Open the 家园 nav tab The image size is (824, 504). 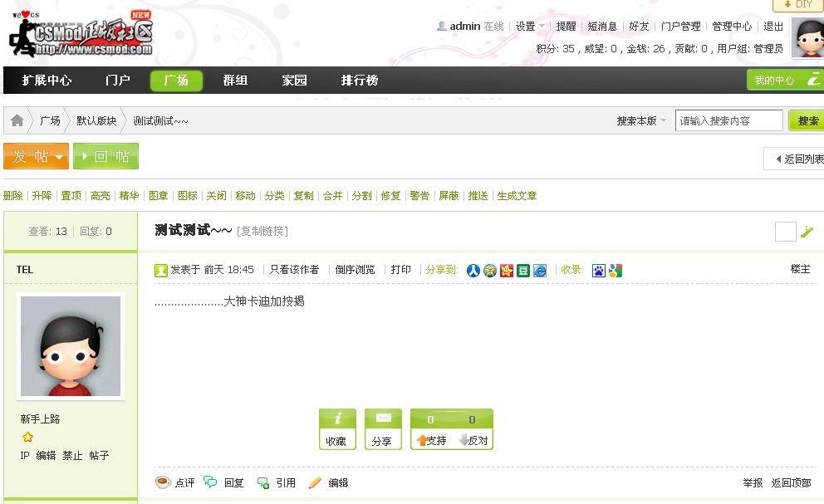coord(294,80)
